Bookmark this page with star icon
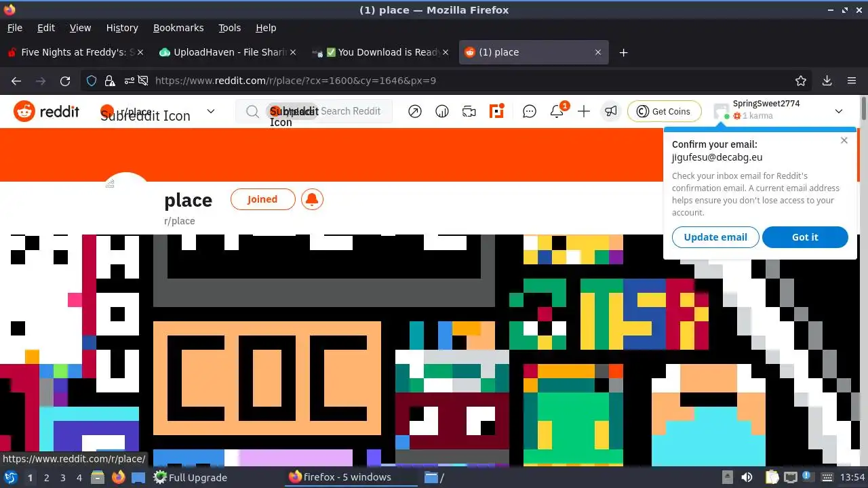The width and height of the screenshot is (868, 488). (801, 81)
